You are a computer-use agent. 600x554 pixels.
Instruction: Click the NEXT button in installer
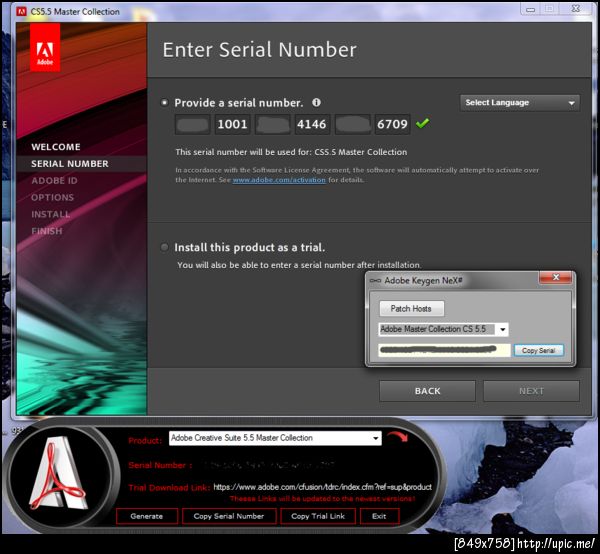[531, 391]
